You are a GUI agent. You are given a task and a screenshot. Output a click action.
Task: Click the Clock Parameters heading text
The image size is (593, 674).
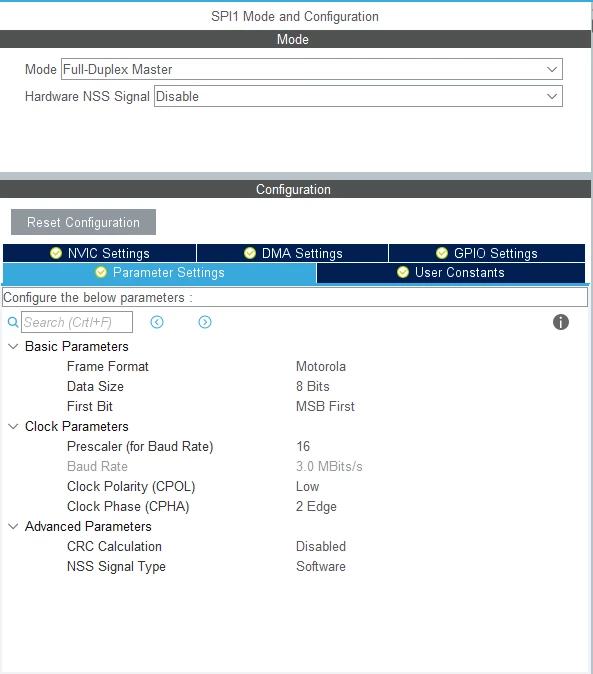[x=76, y=426]
